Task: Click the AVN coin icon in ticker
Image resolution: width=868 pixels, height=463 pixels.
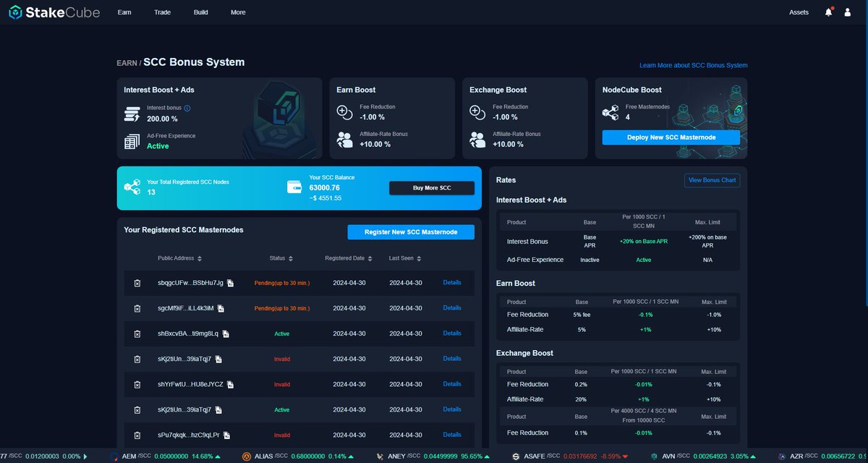Action: pyautogui.click(x=654, y=456)
